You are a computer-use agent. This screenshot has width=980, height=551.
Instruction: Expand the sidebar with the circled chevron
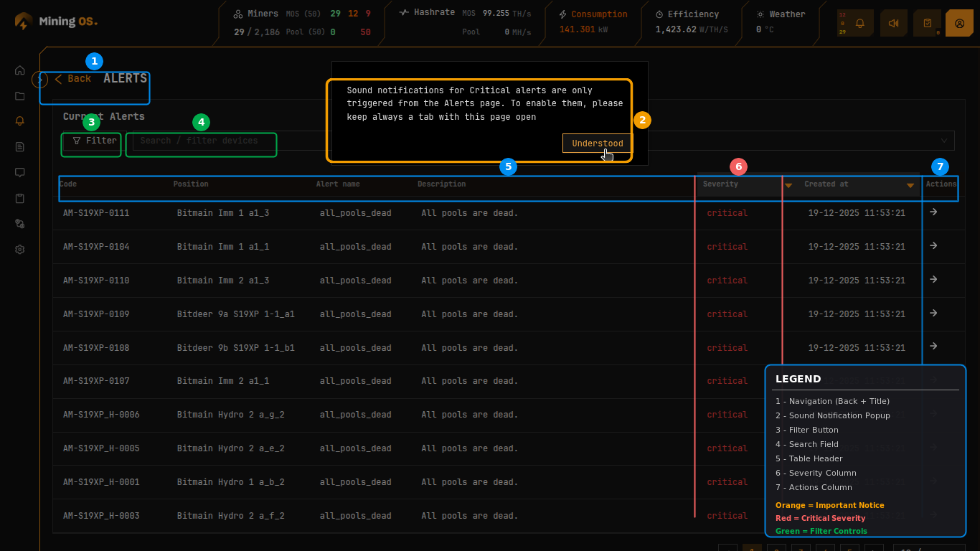coord(40,79)
